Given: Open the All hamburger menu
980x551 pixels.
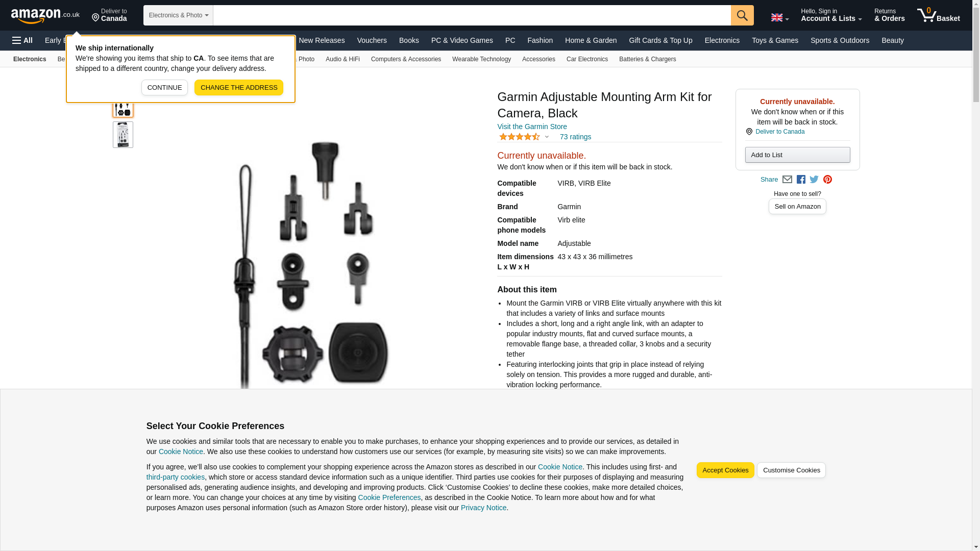Looking at the screenshot, I should (22, 40).
